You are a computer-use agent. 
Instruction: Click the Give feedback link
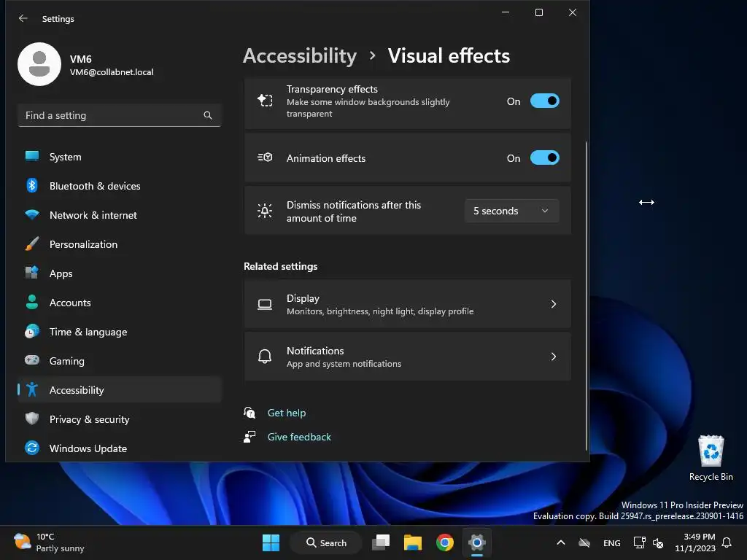coord(299,437)
